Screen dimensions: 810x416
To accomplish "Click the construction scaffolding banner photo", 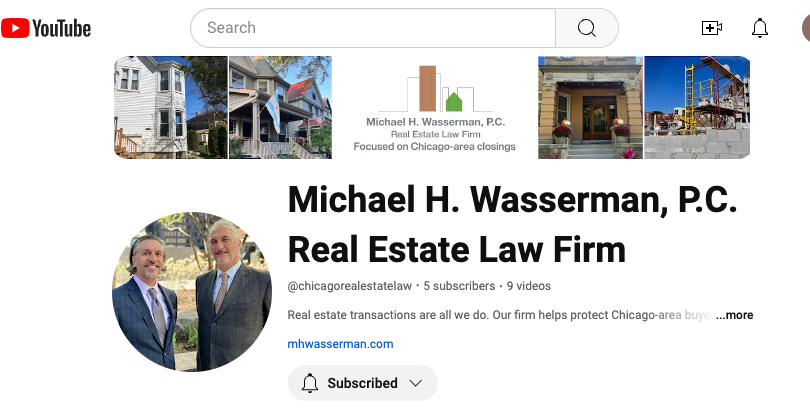I will [x=697, y=107].
